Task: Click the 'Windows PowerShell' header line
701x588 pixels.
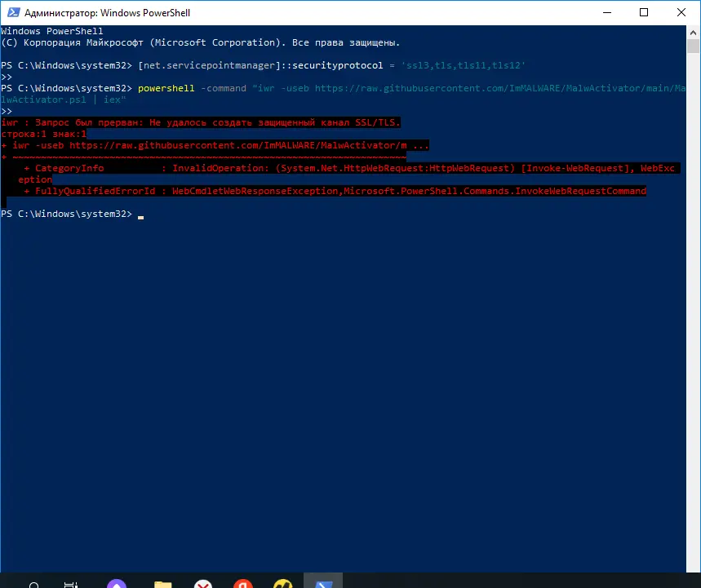Action: tap(52, 31)
